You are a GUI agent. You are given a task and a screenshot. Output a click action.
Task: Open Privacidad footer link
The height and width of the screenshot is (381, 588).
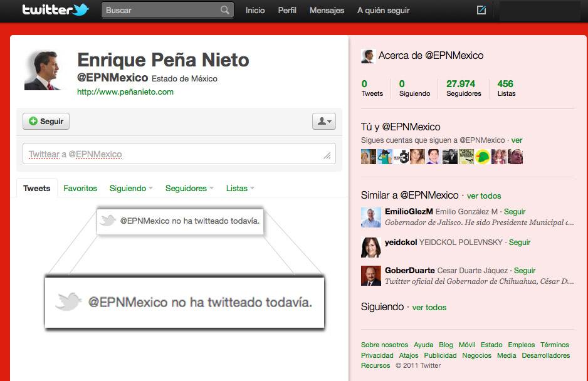pos(377,355)
